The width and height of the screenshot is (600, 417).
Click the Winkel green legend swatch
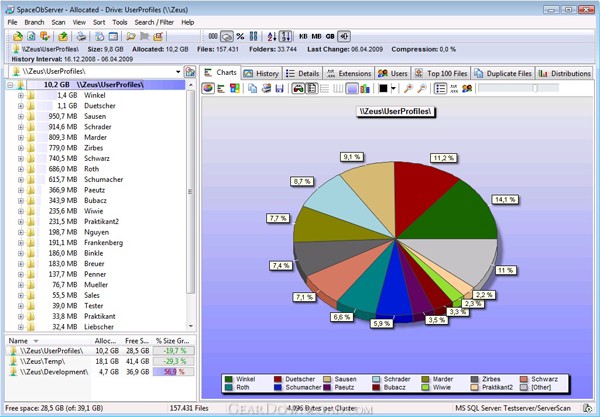click(x=229, y=379)
